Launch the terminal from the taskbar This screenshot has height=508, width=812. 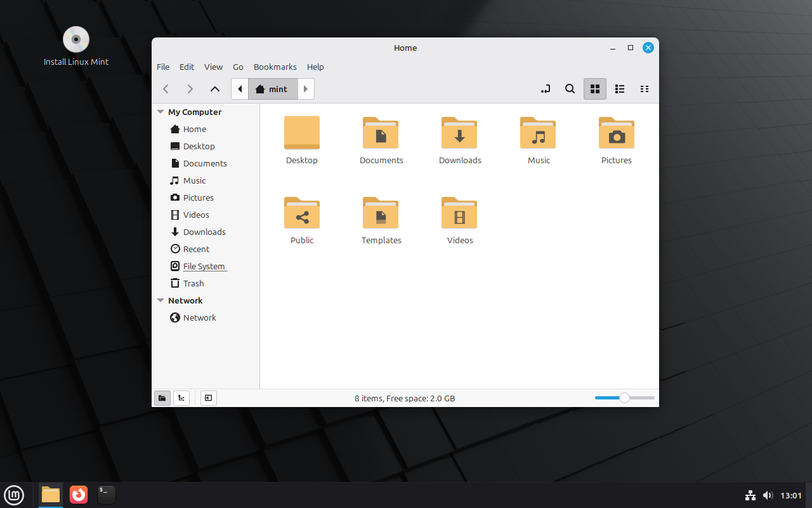pos(107,495)
